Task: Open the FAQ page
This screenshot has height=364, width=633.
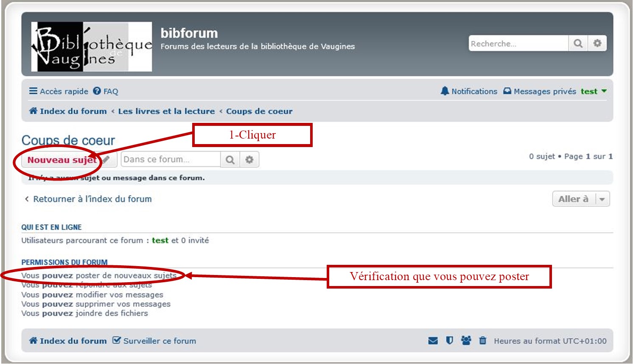Action: tap(106, 91)
